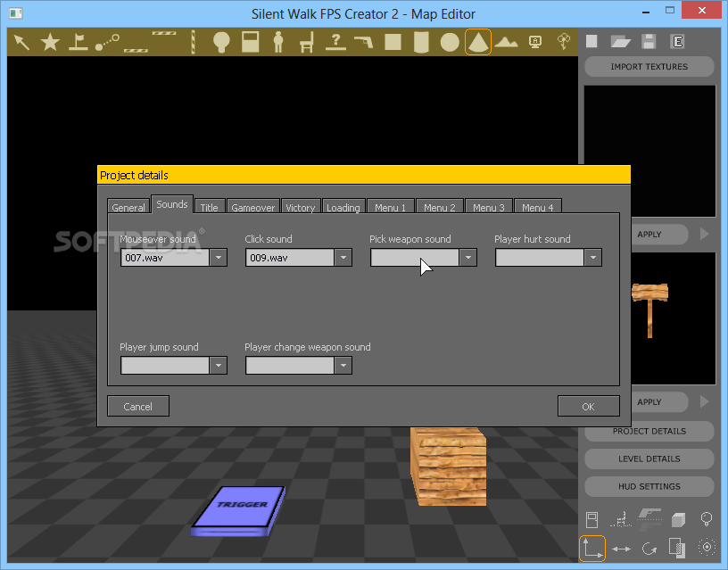Choose the square box shape tool
The width and height of the screenshot is (728, 570).
[x=393, y=42]
